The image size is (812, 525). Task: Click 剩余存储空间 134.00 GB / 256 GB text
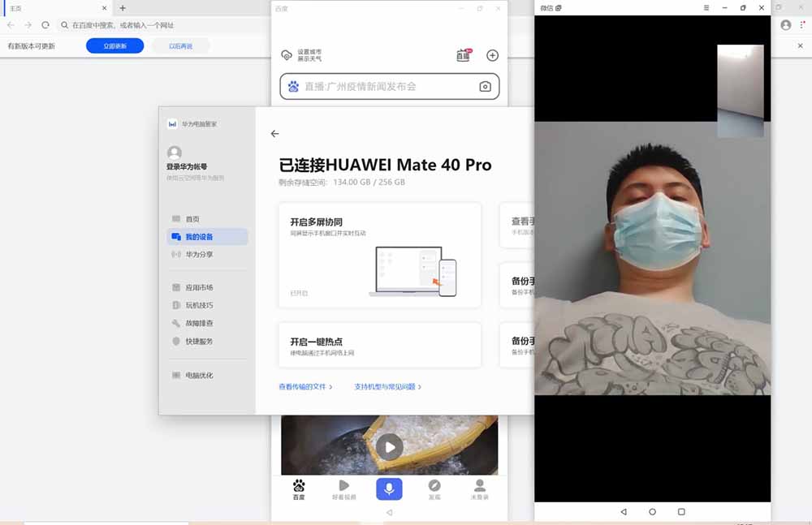[x=342, y=183]
